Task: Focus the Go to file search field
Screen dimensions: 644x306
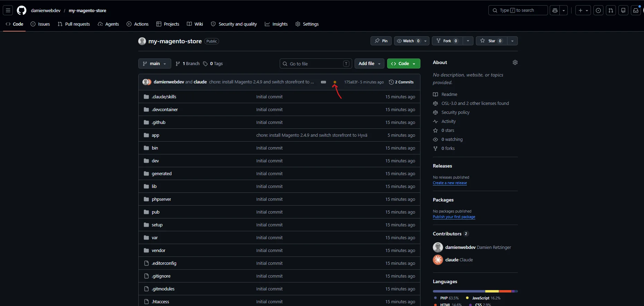Action: tap(316, 64)
